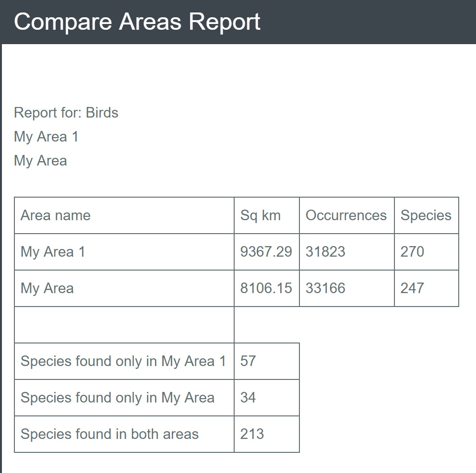476x473 pixels.
Task: Click the Compare Areas Report title
Action: click(x=137, y=22)
